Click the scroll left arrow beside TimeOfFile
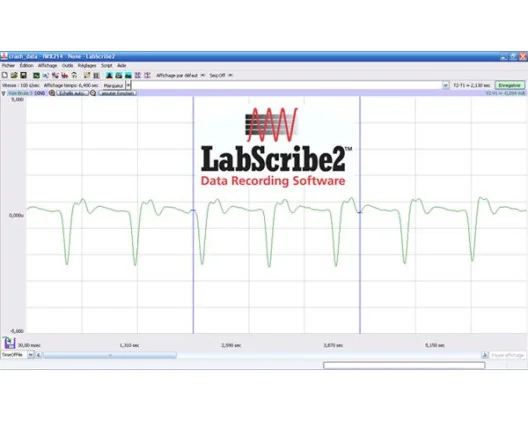Screen dimensions: 528x422 (39, 355)
